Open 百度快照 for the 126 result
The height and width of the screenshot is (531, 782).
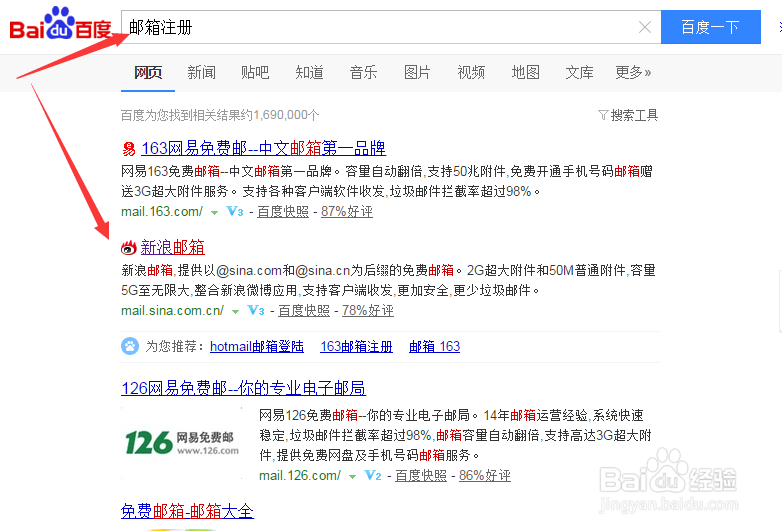(421, 475)
